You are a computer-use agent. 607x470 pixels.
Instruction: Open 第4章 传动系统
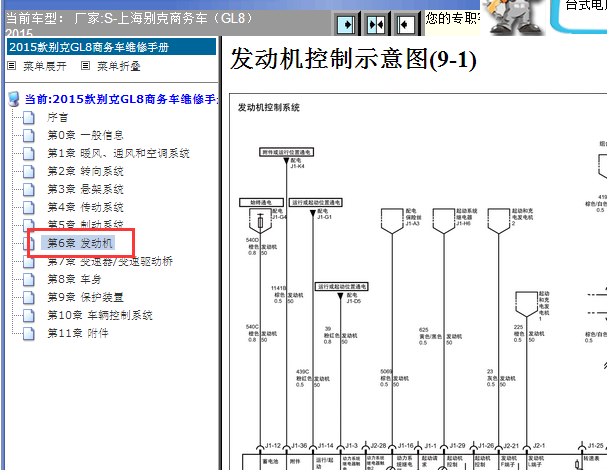tap(85, 207)
